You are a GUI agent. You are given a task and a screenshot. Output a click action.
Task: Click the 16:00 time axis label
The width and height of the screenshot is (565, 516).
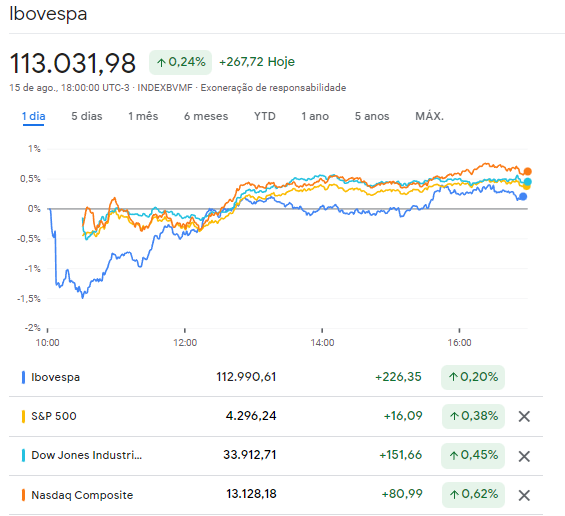[x=459, y=343]
